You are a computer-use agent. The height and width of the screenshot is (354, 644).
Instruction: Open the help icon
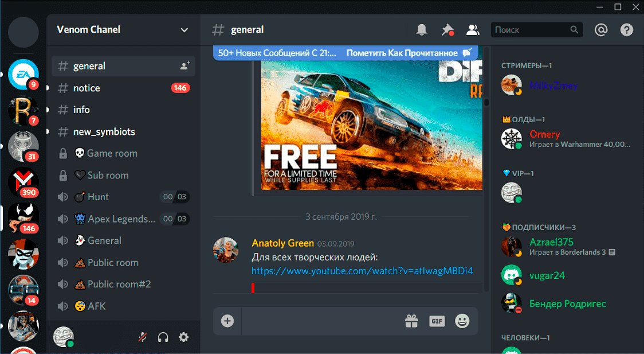(x=627, y=30)
